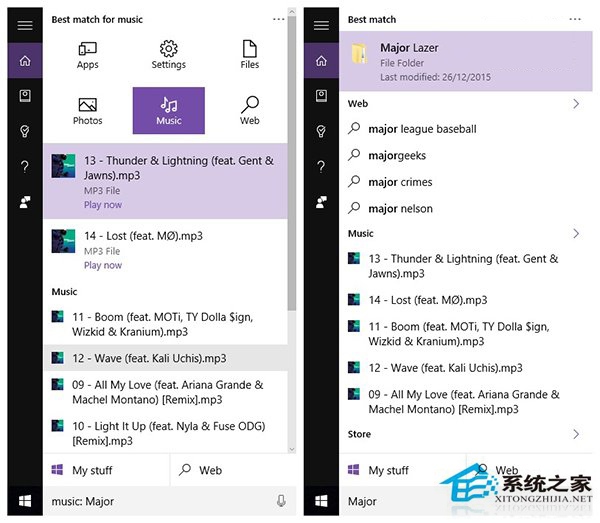Open 12 - Wave mp3 in left panel
The height and width of the screenshot is (523, 600).
pyautogui.click(x=166, y=358)
